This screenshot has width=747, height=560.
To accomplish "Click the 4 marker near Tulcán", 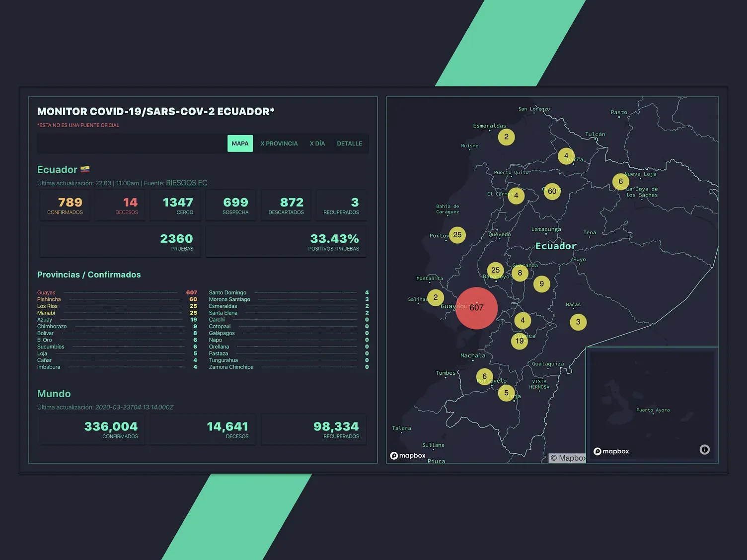I will pos(566,155).
